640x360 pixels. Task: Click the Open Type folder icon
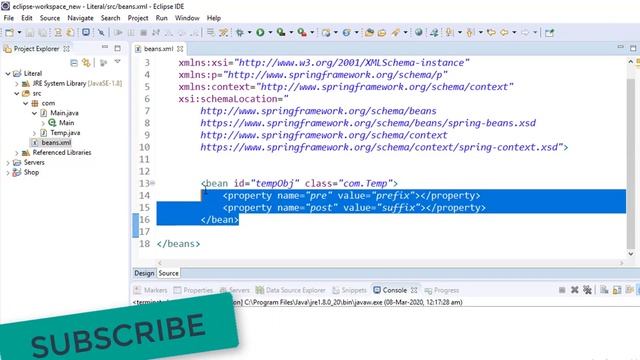click(369, 33)
